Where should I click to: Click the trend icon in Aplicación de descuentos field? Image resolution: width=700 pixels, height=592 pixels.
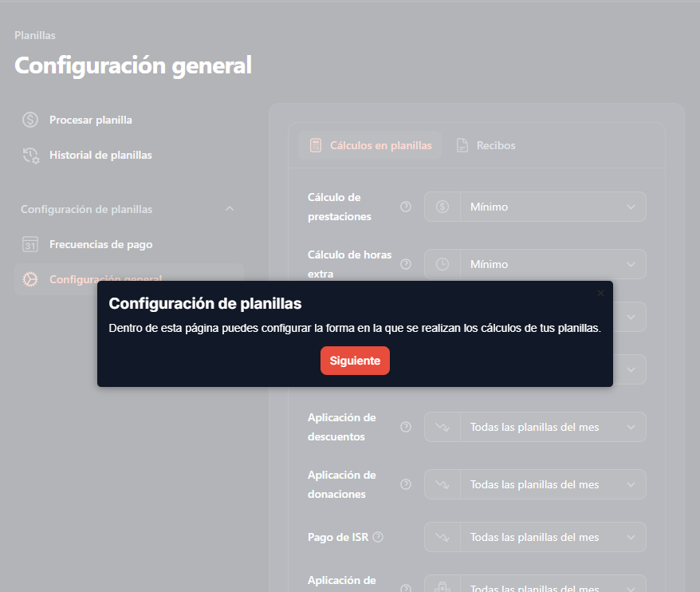coord(442,427)
